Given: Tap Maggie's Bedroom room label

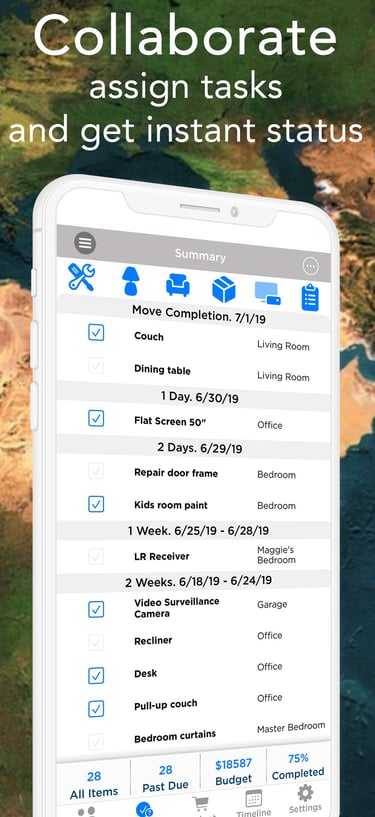Looking at the screenshot, I should [277, 555].
